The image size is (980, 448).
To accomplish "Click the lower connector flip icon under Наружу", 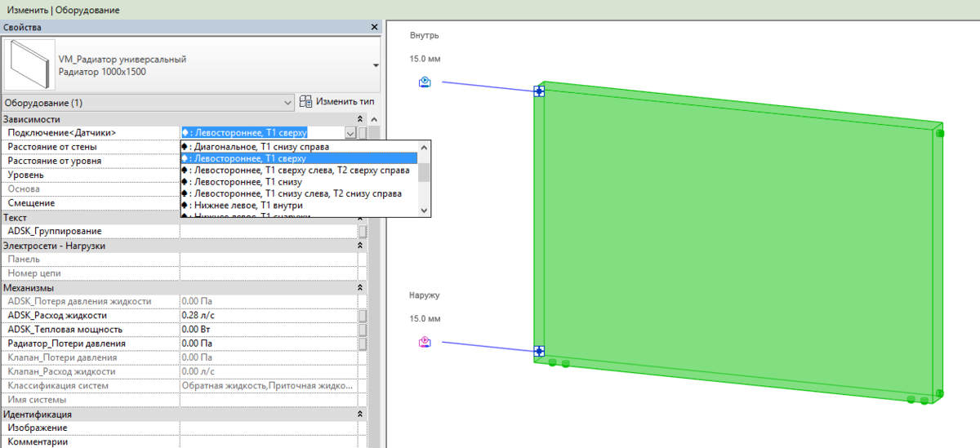I will click(425, 341).
